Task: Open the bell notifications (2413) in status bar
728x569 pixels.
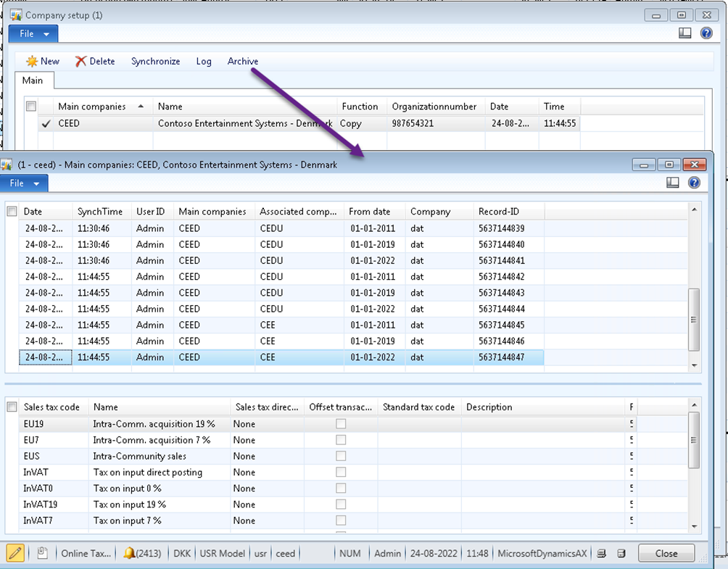Action: (142, 553)
